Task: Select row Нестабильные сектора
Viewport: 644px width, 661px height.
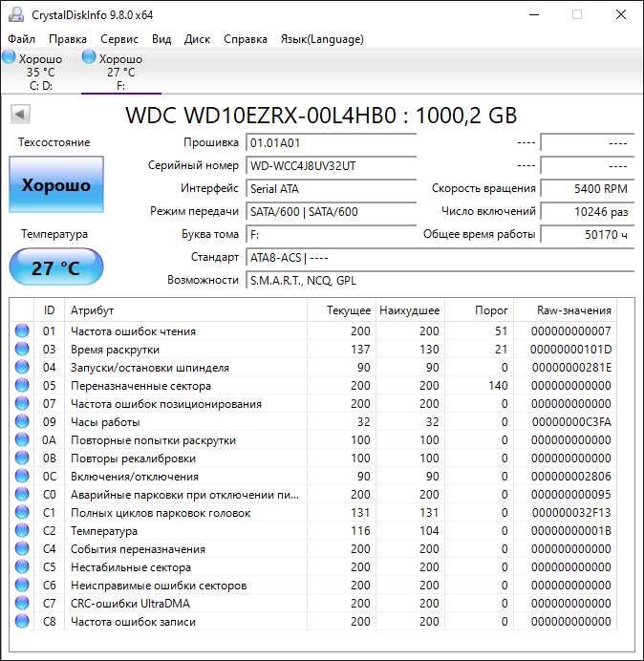Action: pos(313,566)
